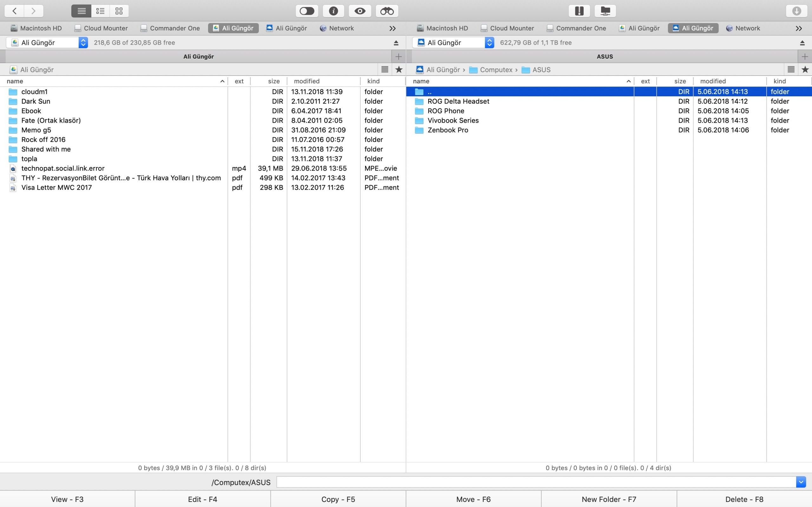Open the connections manager monitor icon
Image resolution: width=812 pixels, height=507 pixels.
point(605,11)
